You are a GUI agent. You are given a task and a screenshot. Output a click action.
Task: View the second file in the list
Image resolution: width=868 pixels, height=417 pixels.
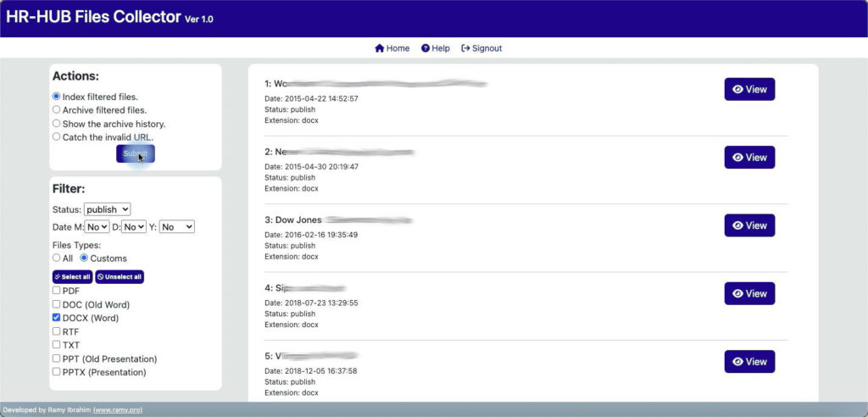pos(749,158)
